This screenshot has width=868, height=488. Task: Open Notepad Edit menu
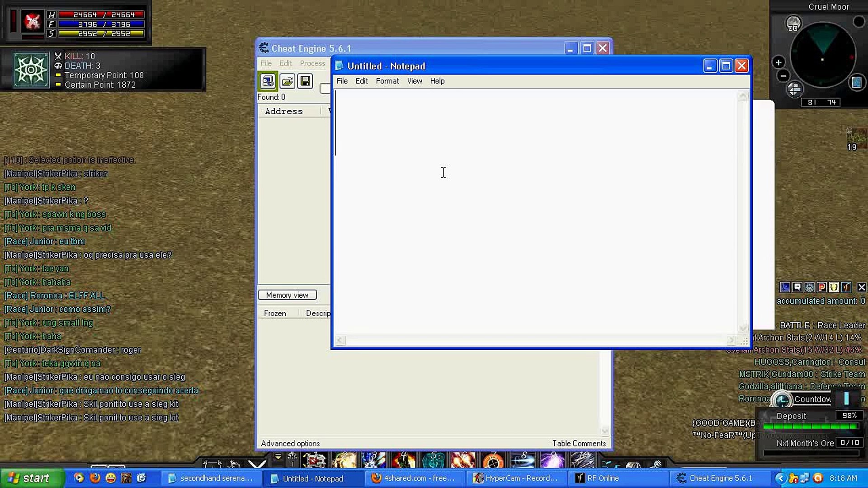tap(361, 81)
